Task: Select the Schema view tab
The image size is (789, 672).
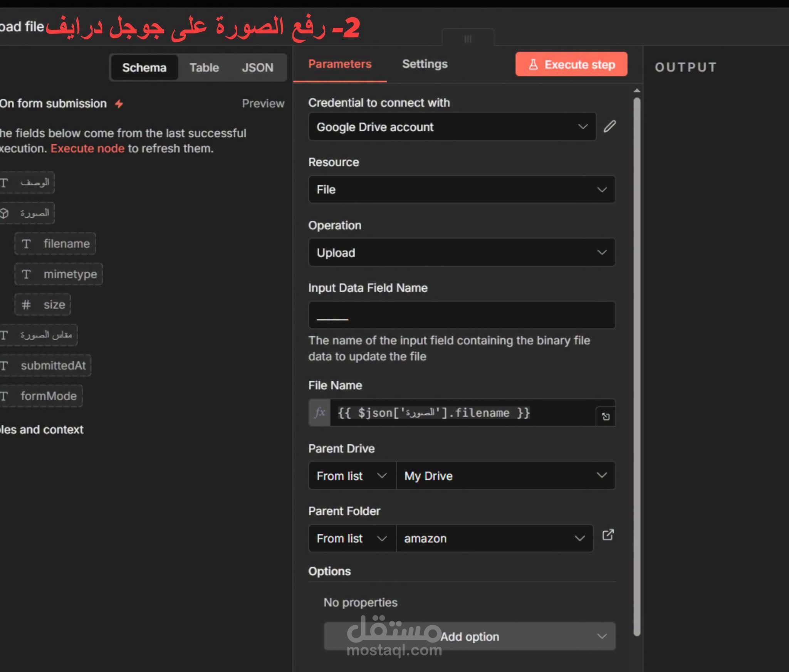Action: [x=144, y=67]
